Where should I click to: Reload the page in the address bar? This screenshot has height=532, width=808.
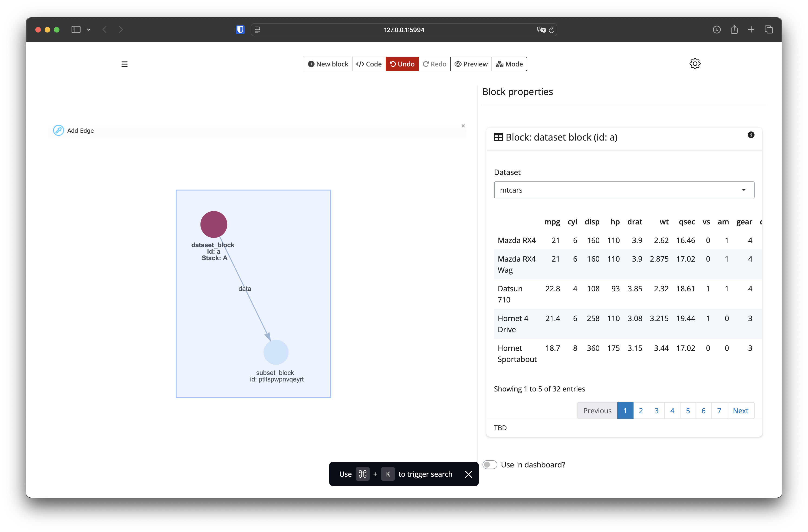pos(552,30)
